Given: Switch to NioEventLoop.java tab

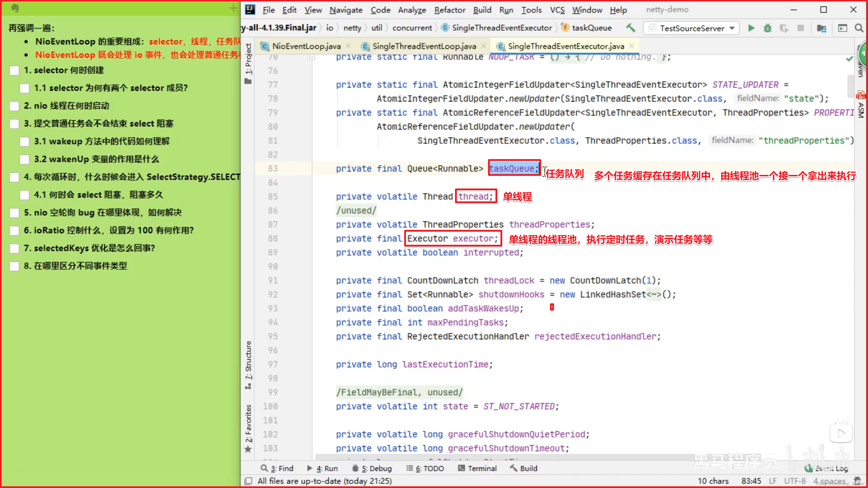Looking at the screenshot, I should point(306,46).
